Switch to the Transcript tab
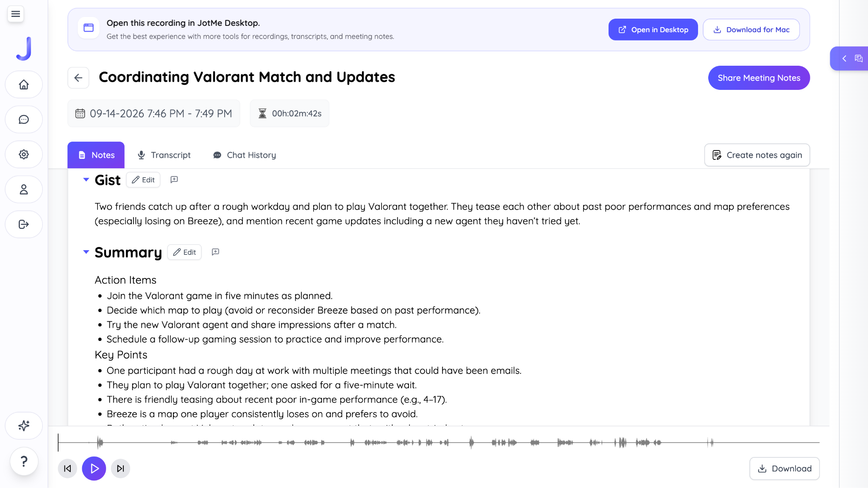 (164, 155)
